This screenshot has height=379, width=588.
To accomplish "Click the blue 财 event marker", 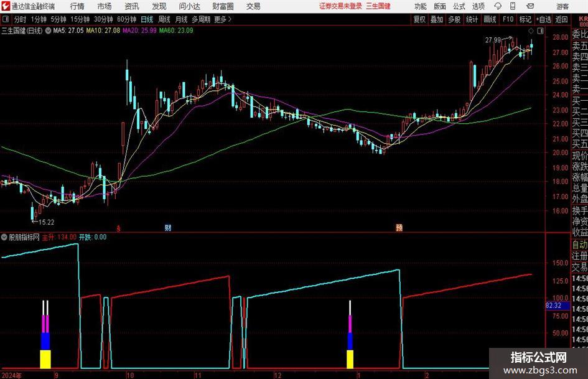I will [x=168, y=228].
